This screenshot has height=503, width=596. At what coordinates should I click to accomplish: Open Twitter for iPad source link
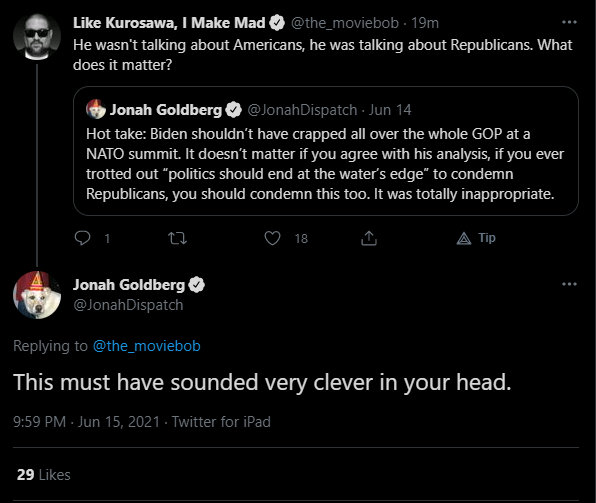tap(221, 422)
